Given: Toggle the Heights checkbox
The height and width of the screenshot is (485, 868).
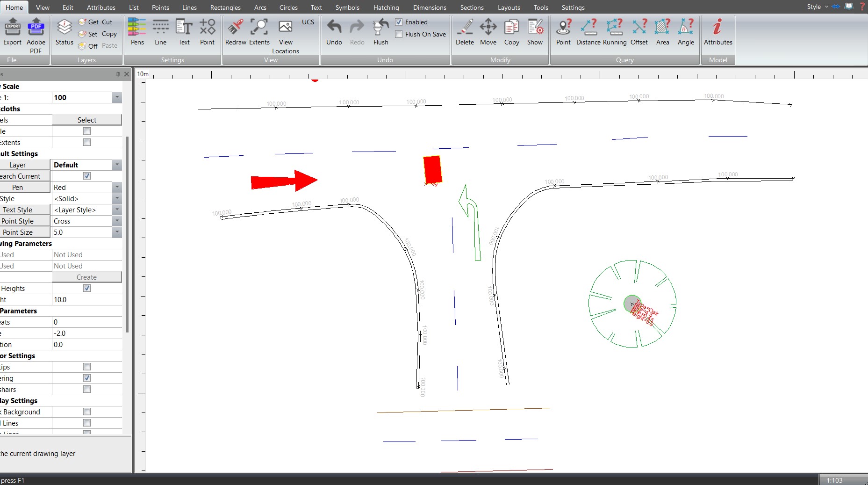Looking at the screenshot, I should point(87,288).
